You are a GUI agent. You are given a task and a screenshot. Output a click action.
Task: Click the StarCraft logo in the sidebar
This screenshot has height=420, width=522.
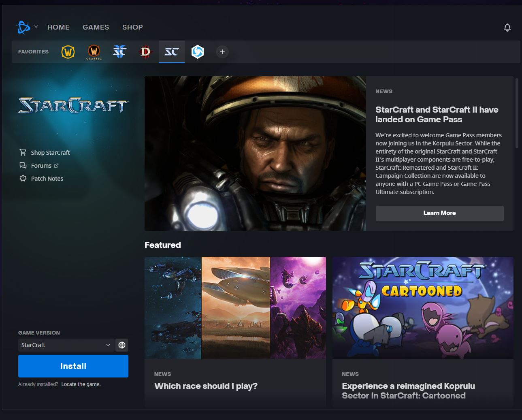(73, 105)
